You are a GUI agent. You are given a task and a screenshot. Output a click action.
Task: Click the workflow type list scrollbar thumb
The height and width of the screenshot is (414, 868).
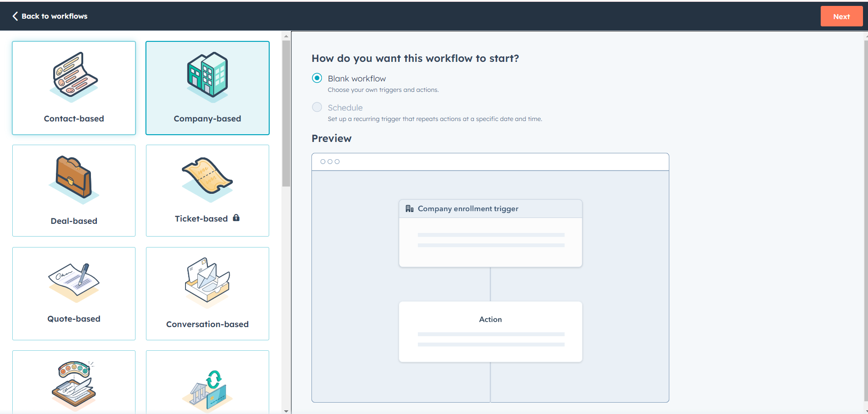pos(286,114)
